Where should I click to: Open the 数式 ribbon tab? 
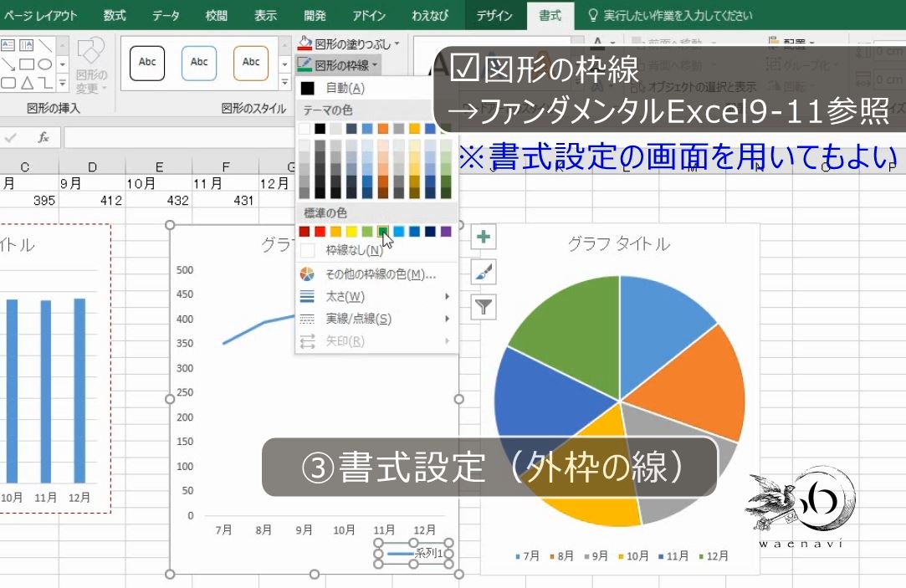tap(115, 16)
